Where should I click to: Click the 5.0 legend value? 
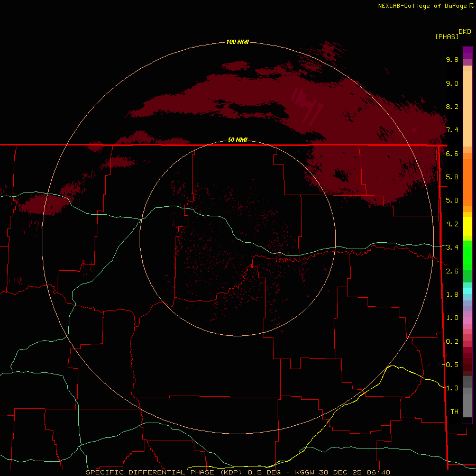(x=452, y=200)
